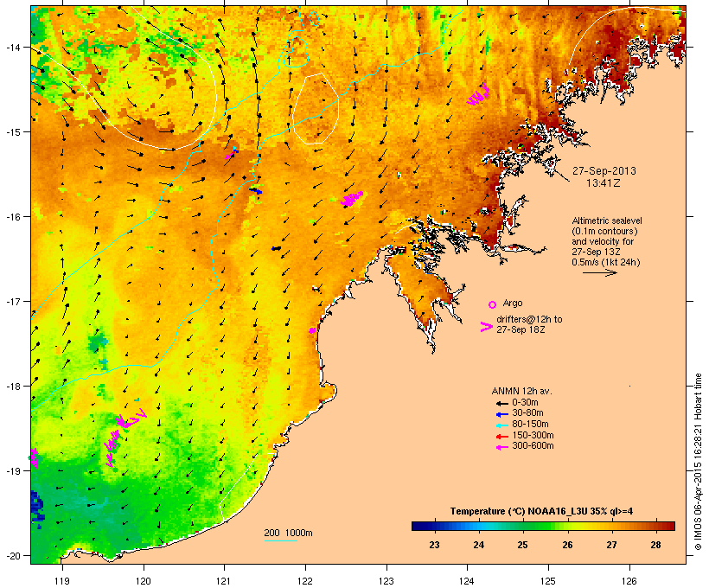Click the red 150-300m legend arrow
709x588 pixels.
(x=501, y=436)
